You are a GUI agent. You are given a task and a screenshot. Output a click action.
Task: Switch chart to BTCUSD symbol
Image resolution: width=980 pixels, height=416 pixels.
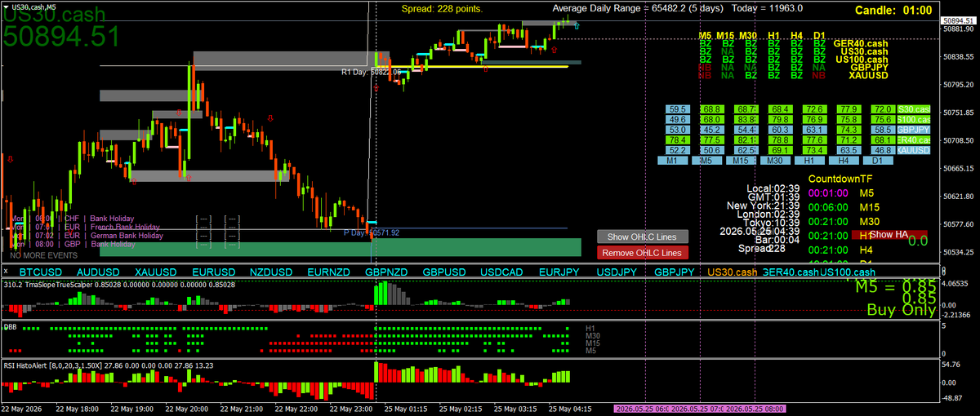point(41,272)
